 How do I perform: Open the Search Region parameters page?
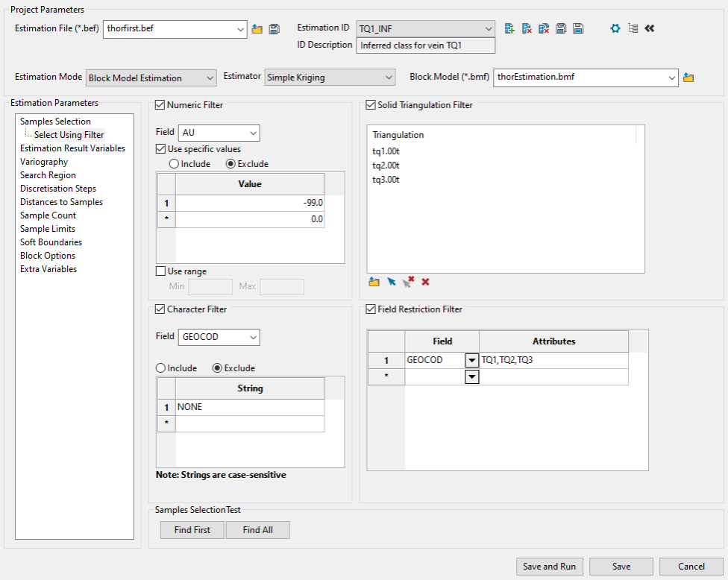coord(48,175)
